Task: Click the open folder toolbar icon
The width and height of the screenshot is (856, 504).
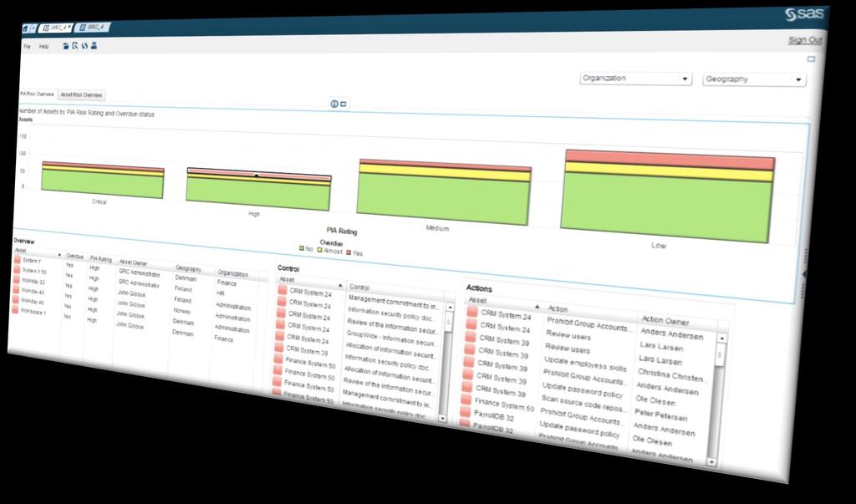Action: [x=65, y=47]
